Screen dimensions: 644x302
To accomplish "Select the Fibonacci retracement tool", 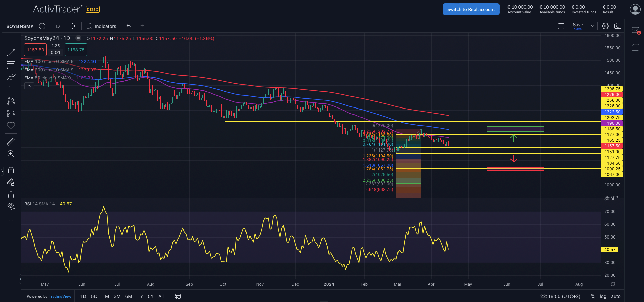I will click(x=11, y=65).
